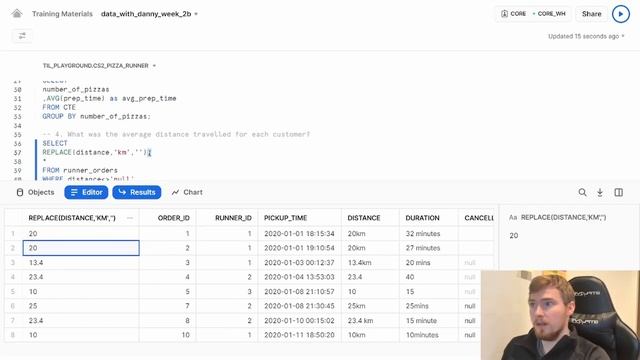Click the 10minutes duration cell
This screenshot has height=360, width=640.
pyautogui.click(x=429, y=335)
